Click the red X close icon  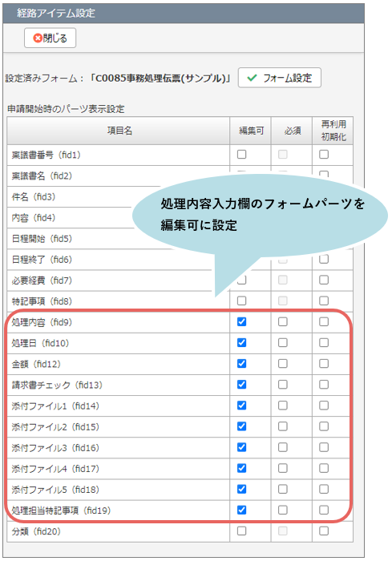click(38, 38)
